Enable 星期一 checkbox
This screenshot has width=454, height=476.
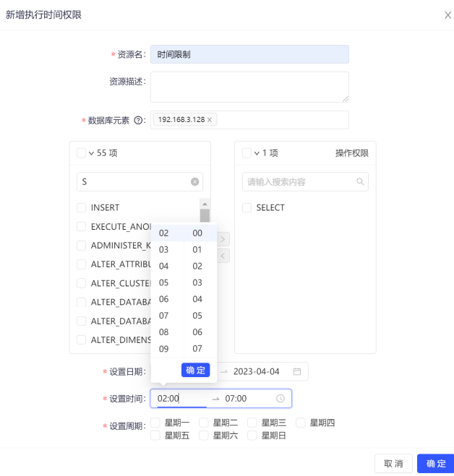(x=155, y=423)
